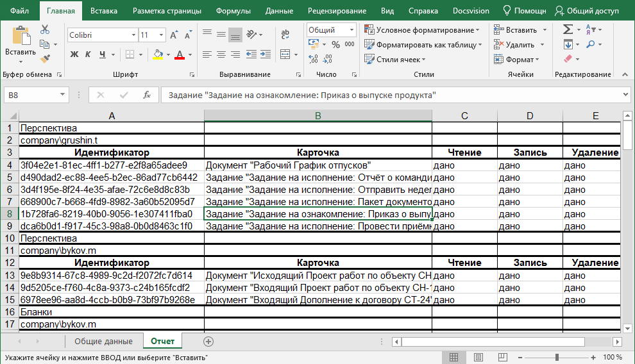Viewport: 635px width, 364px height.
Task: Click the Общий доступ share button
Action: tap(588, 11)
